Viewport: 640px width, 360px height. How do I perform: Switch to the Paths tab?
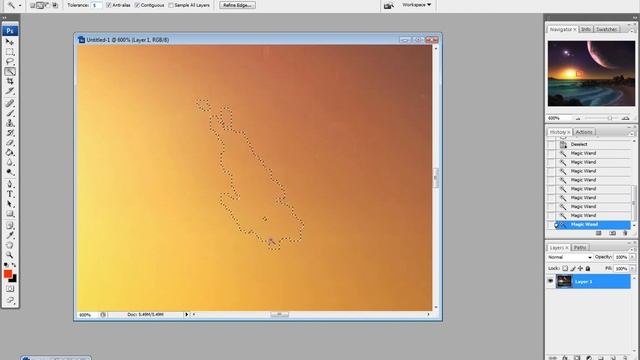(580, 248)
